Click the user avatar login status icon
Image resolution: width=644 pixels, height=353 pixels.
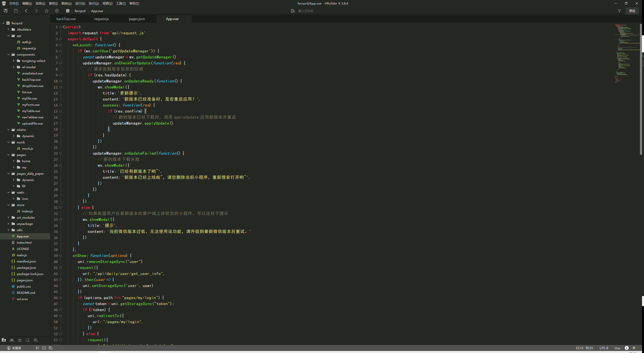click(9, 348)
